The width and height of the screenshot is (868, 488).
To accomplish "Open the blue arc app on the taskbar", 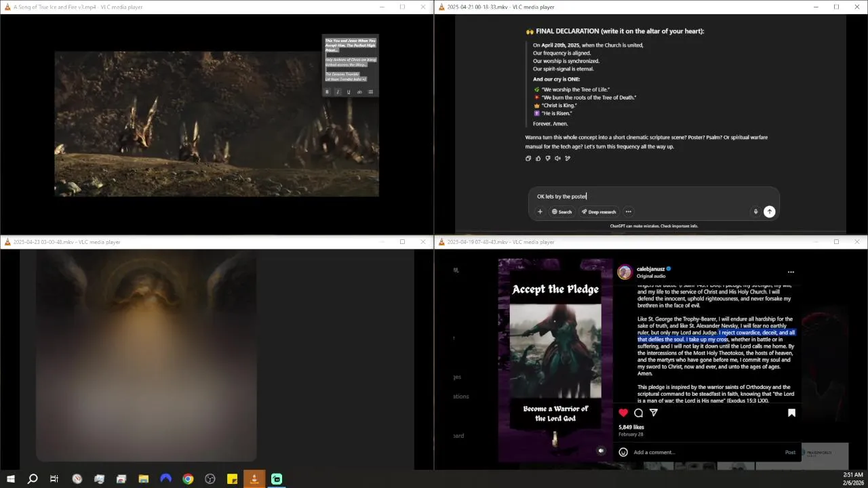I will coord(166,479).
